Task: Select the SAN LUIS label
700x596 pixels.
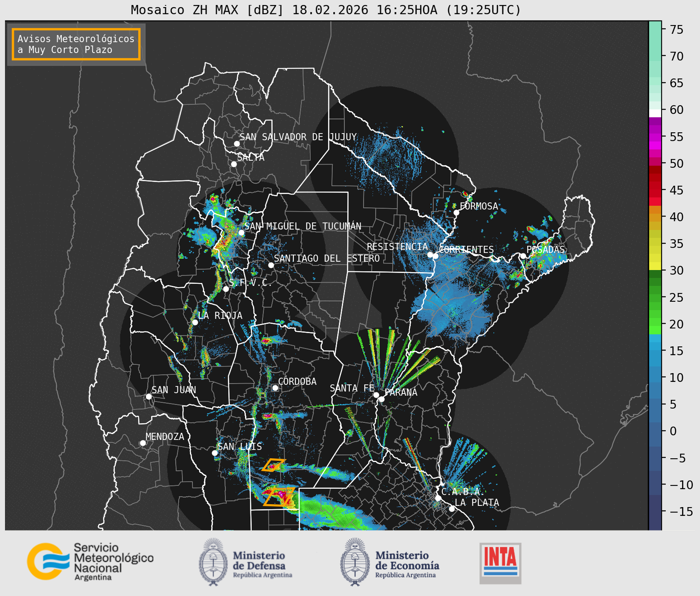Action: pyautogui.click(x=240, y=447)
